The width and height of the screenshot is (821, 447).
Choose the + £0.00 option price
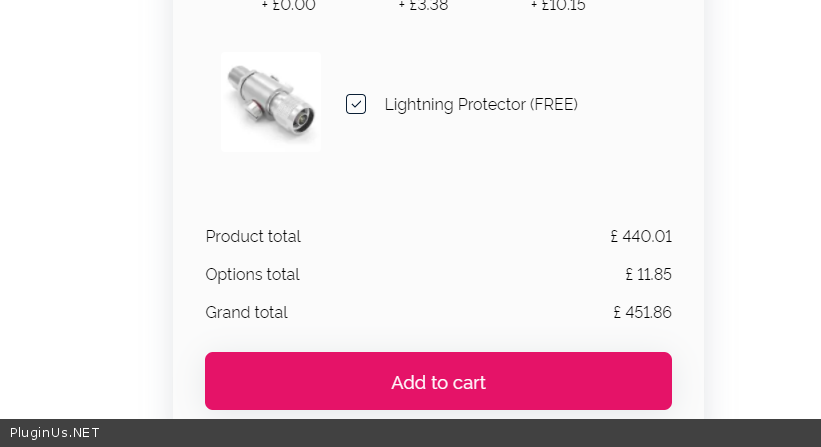point(288,6)
